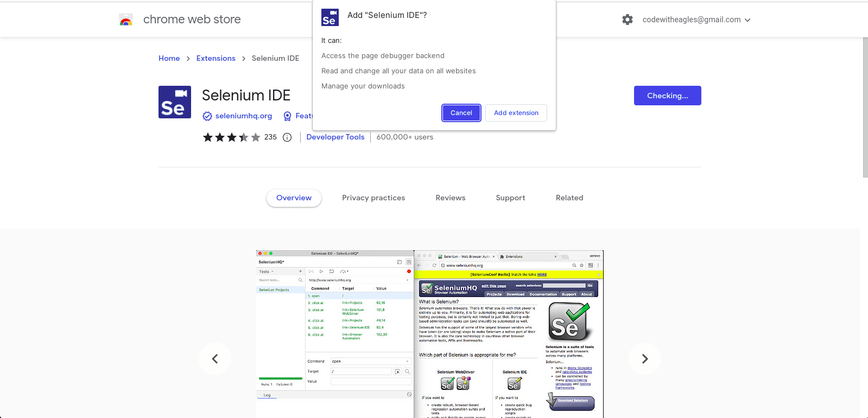The height and width of the screenshot is (418, 868).
Task: Click the Selenium IDE icon in the dialog
Action: tap(330, 17)
